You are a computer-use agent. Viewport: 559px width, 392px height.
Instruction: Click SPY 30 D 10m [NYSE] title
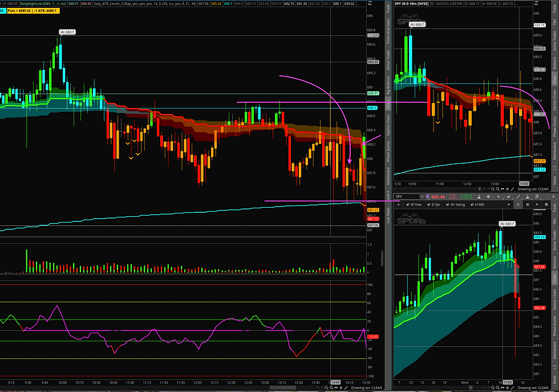pos(412,3)
